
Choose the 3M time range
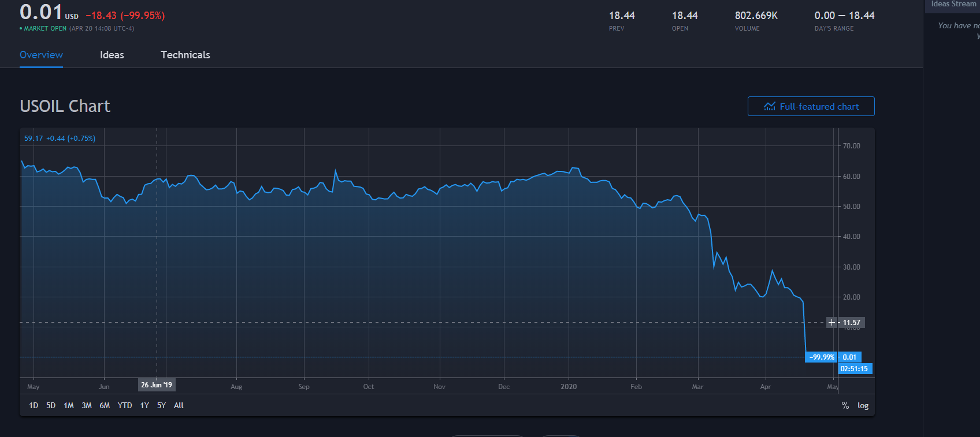[x=87, y=406]
